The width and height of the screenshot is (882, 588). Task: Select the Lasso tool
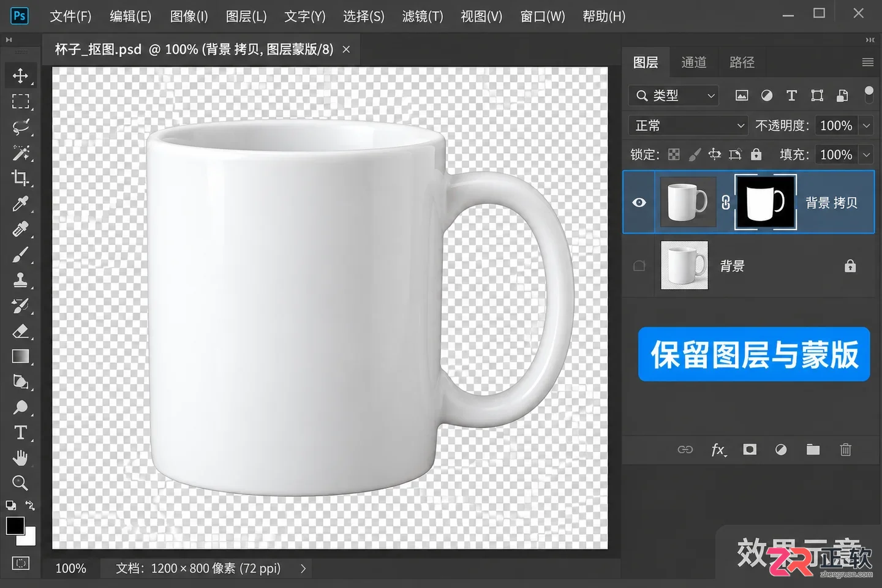[20, 127]
